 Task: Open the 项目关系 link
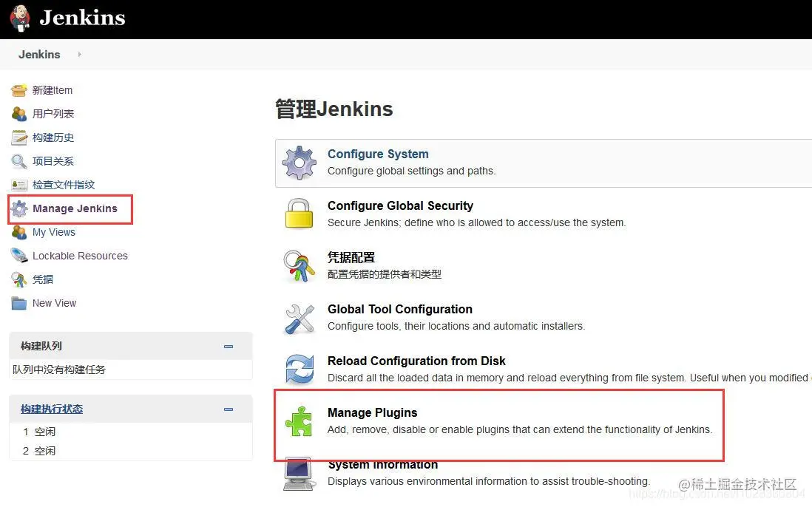53,161
